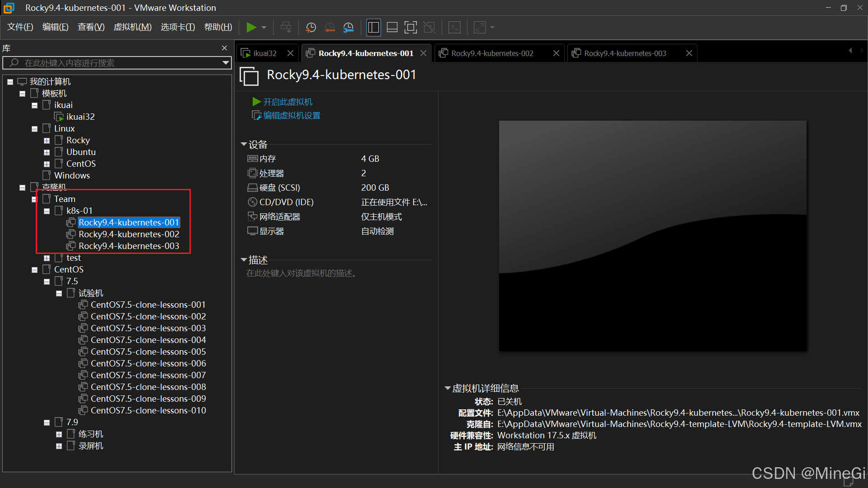Click 开启此虚拟机 link
Image resolution: width=868 pixels, height=488 pixels.
[288, 102]
